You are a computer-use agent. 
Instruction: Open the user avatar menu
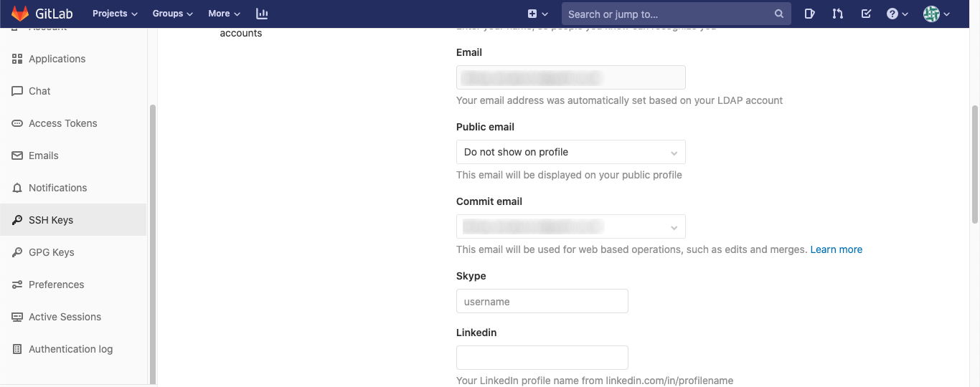(x=936, y=14)
